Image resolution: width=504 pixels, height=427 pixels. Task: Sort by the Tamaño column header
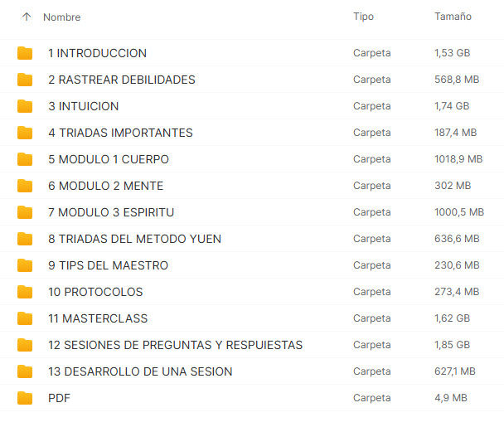point(453,17)
